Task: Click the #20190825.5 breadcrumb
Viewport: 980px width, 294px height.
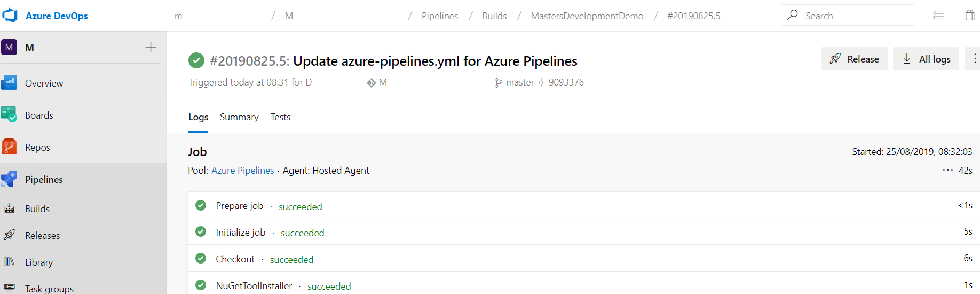Action: coord(694,16)
